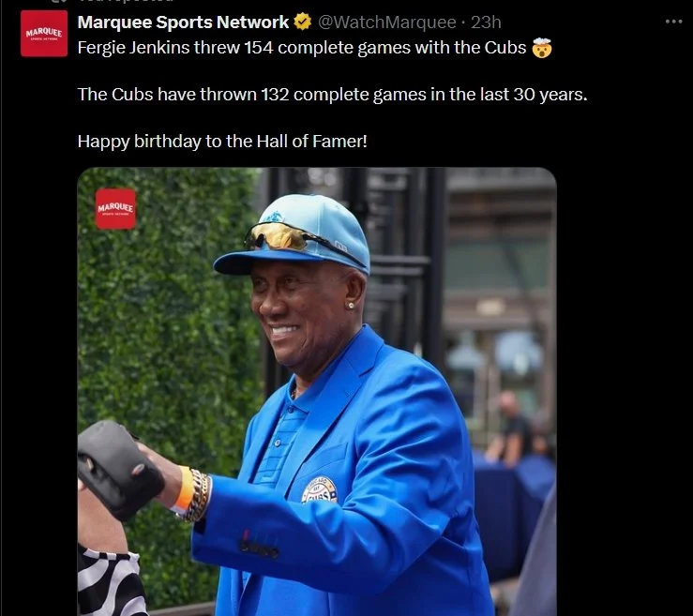Open Marquee Sports Network profile avatar

tap(44, 34)
